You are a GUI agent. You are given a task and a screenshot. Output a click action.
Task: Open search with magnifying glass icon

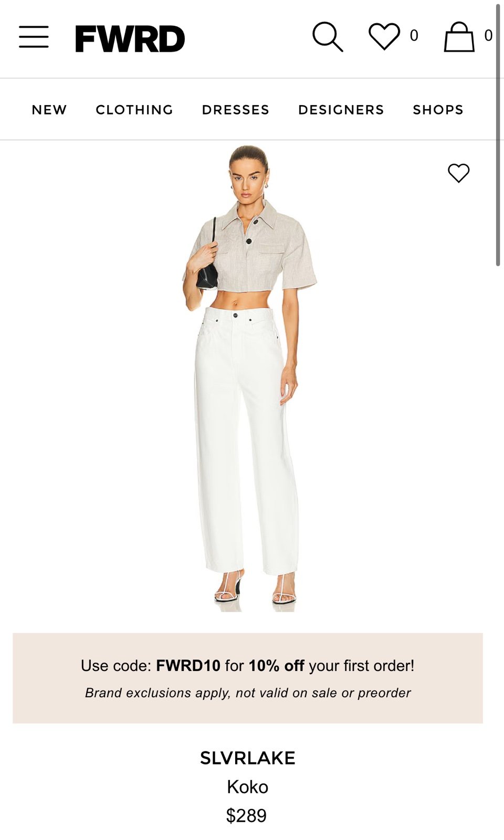[328, 37]
